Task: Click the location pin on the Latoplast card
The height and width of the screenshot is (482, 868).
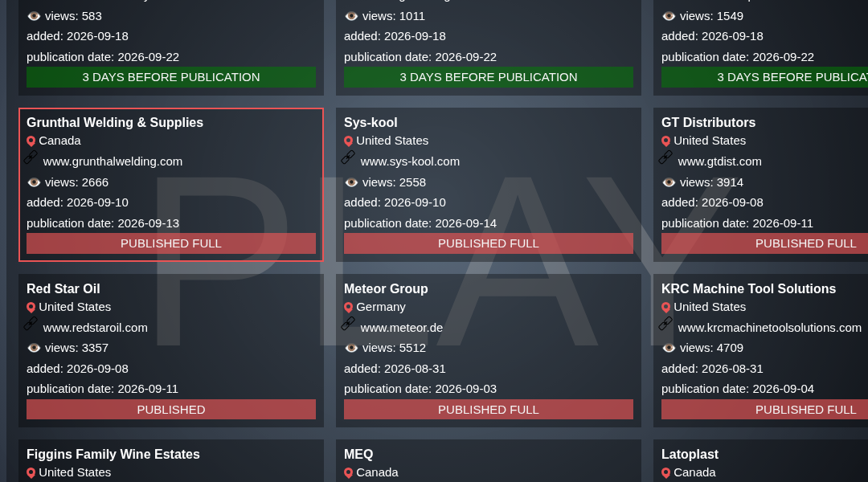Action: tap(666, 472)
